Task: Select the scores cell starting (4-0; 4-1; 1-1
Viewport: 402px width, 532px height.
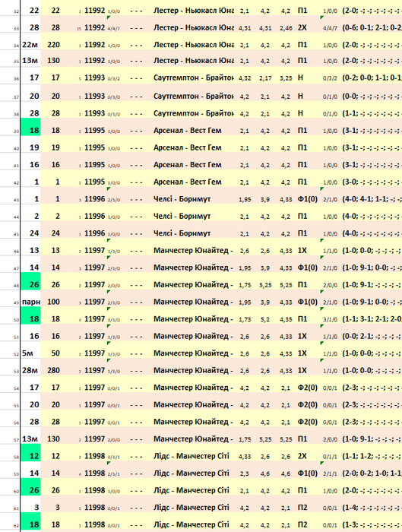Action: (372, 199)
